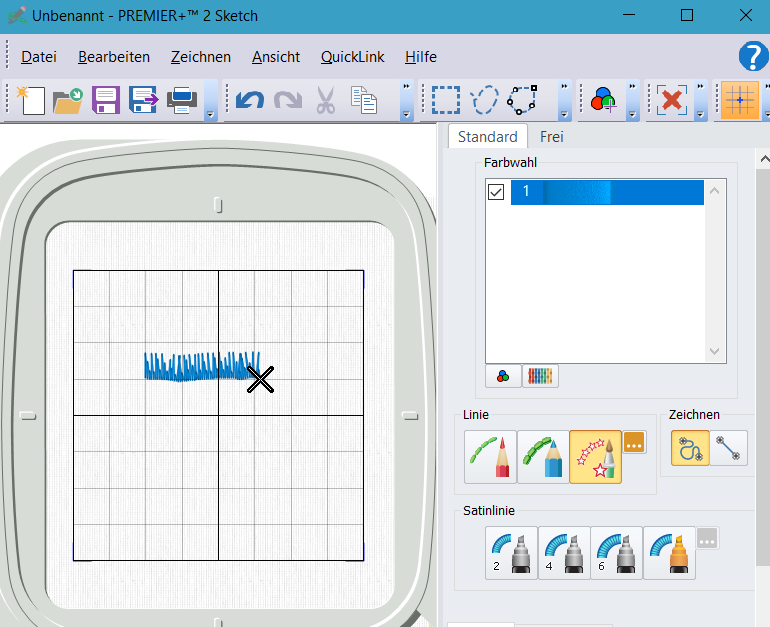Click the Save As floppy-with-arrow icon
Screen dimensions: 770x627
(143, 100)
